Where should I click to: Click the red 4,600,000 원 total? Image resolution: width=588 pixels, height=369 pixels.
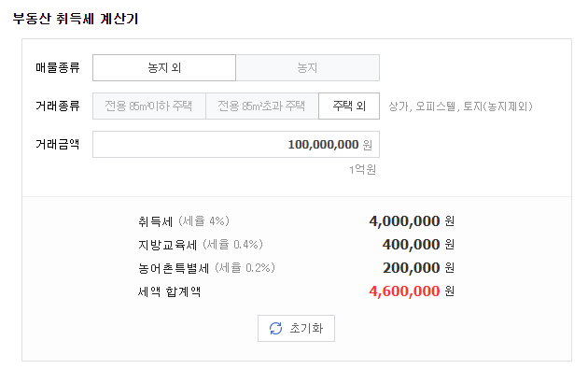pos(412,291)
